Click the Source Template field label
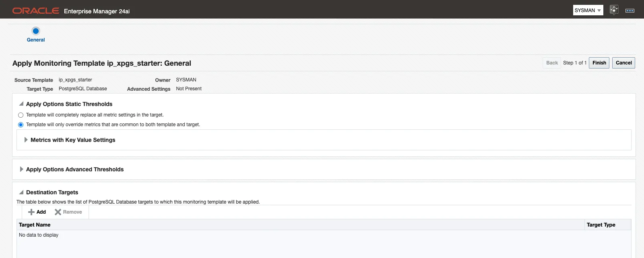This screenshot has width=644, height=258. (34, 80)
